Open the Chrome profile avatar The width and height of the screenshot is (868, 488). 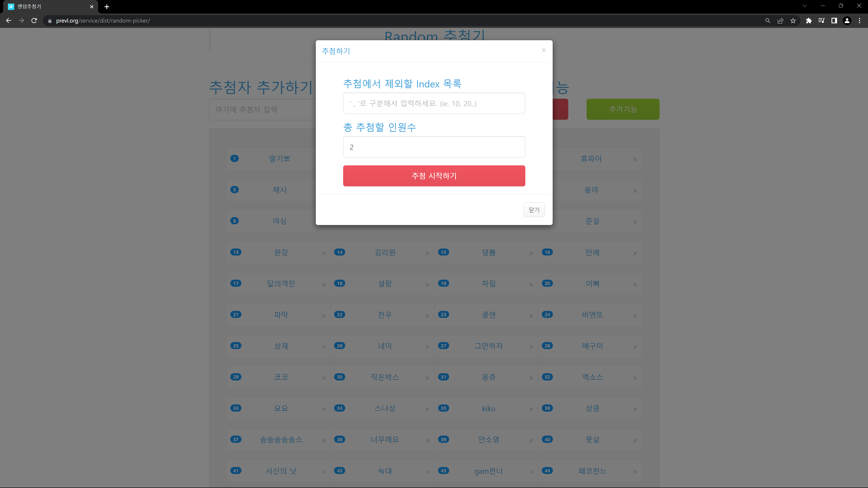tap(847, 21)
